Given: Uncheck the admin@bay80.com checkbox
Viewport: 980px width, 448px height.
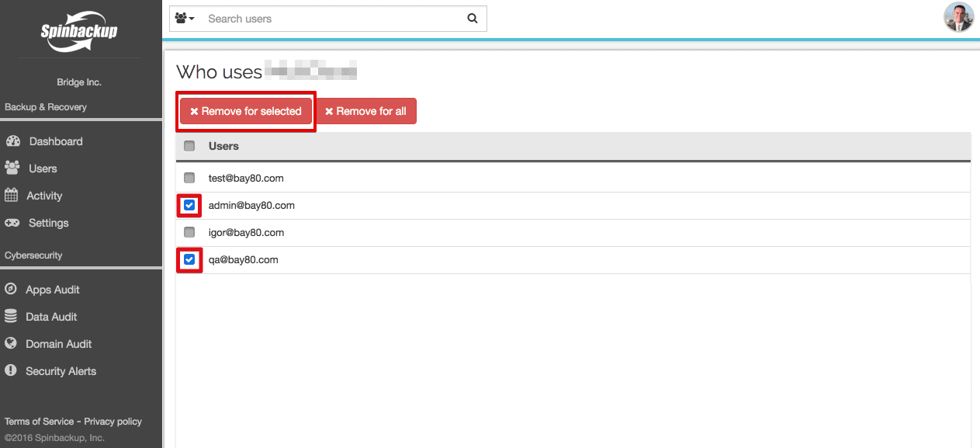Looking at the screenshot, I should point(189,206).
